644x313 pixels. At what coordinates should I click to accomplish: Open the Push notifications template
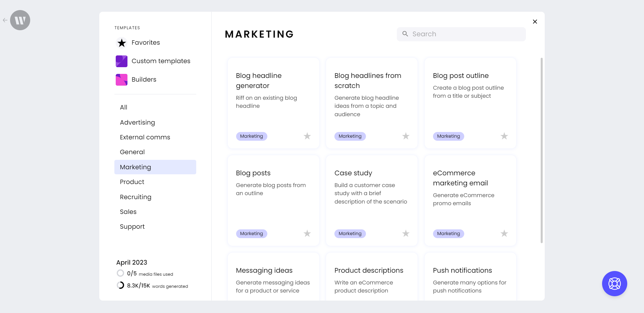pos(470,276)
